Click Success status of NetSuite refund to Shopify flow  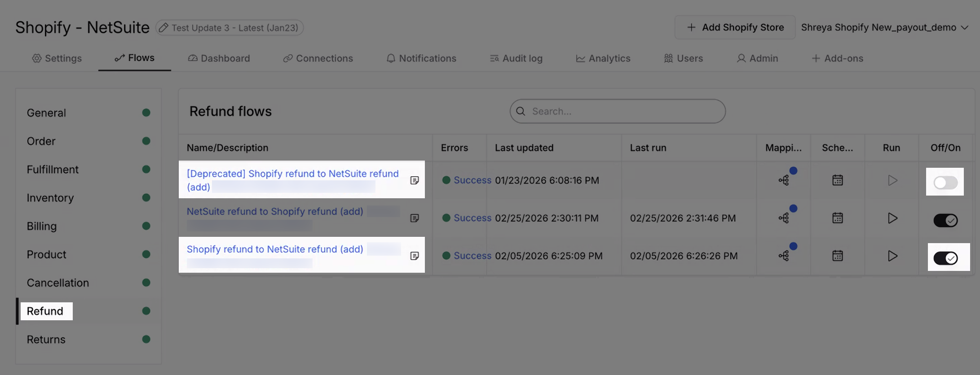click(x=472, y=218)
